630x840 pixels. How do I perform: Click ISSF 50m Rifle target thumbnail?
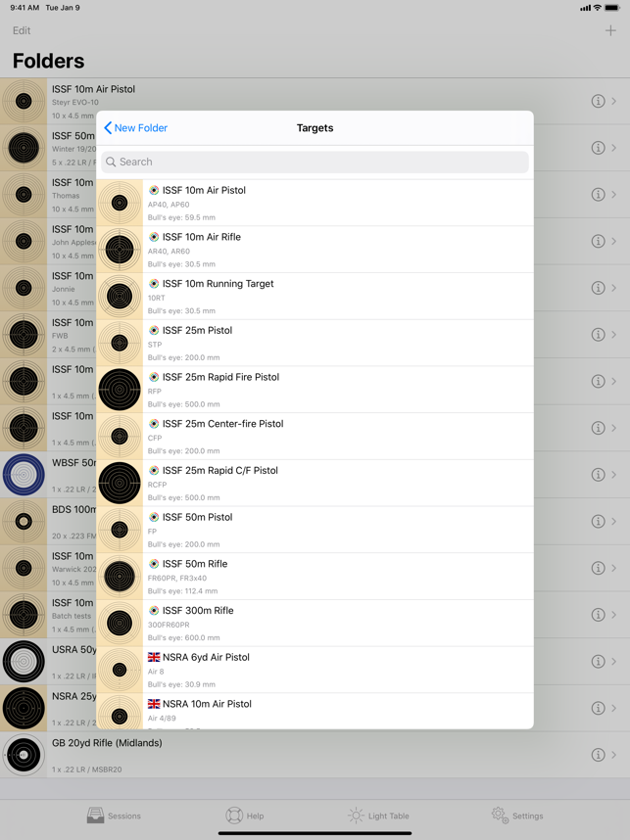(120, 576)
